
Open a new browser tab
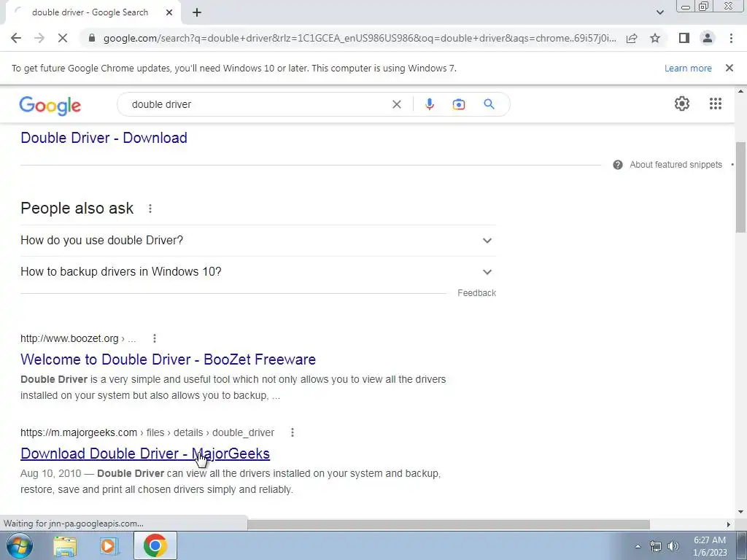[x=197, y=12]
